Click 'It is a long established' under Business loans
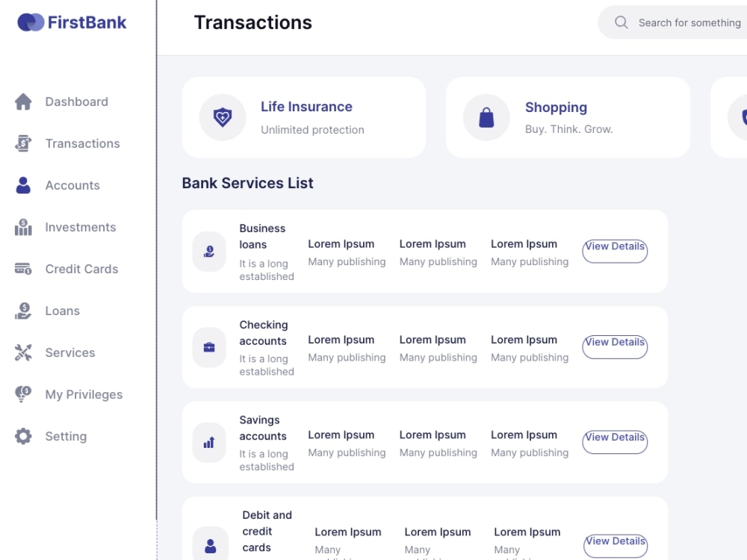This screenshot has width=747, height=560. point(267,270)
